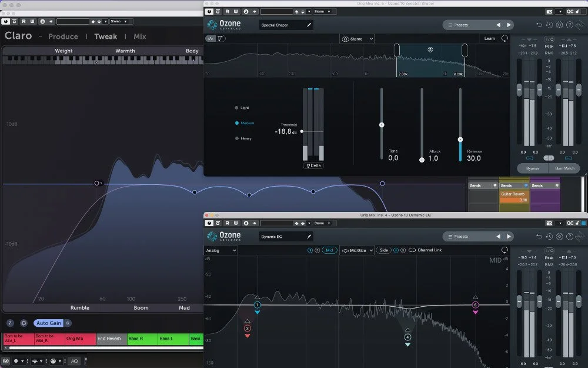
Task: Toggle Delta monitoring button
Action: coord(313,165)
